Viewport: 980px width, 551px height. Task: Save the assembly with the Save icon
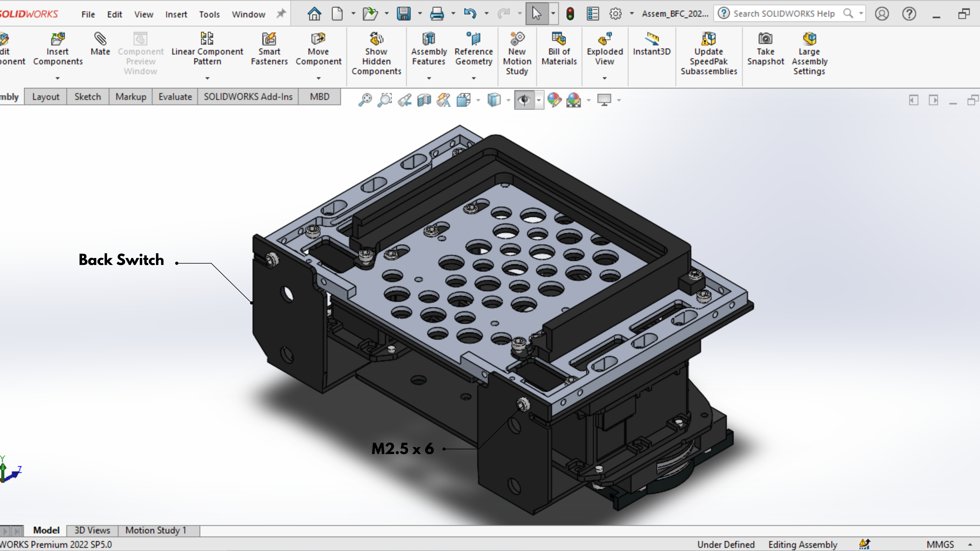coord(404,14)
